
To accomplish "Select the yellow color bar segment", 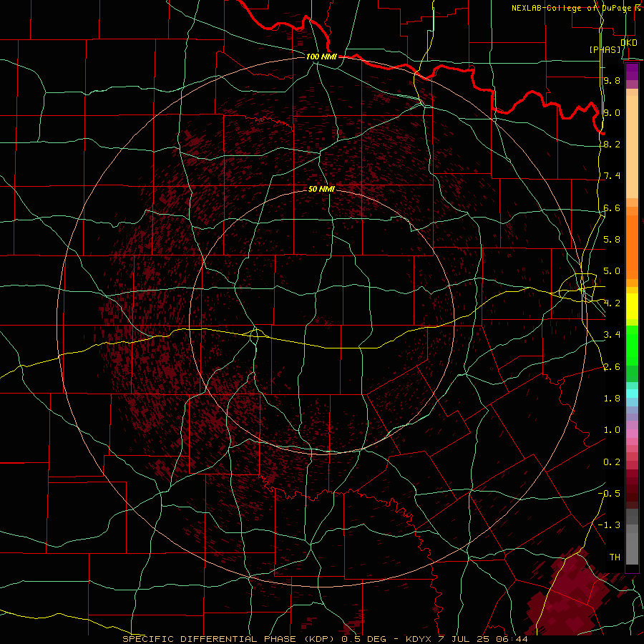I will click(632, 306).
